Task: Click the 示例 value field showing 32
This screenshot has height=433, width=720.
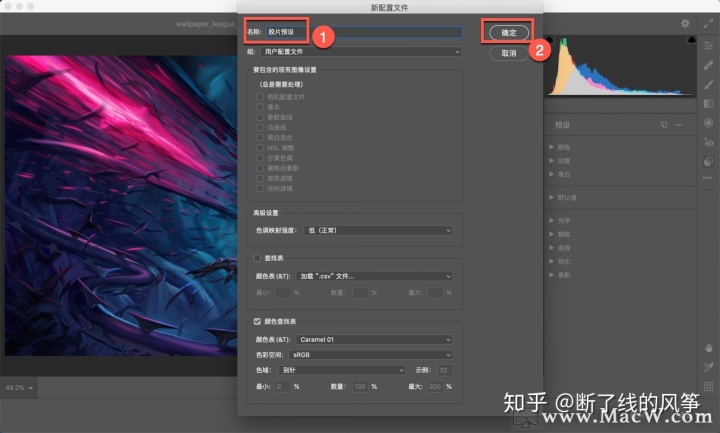Action: pos(444,370)
